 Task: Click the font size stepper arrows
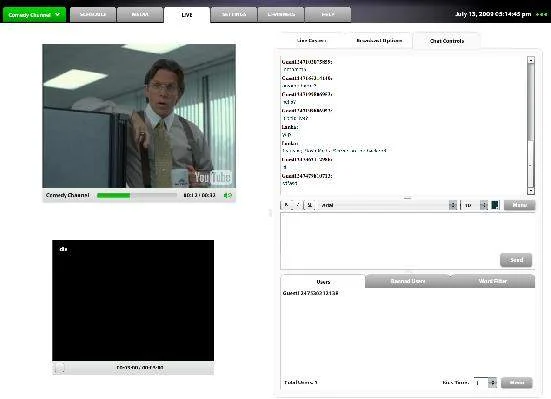click(484, 205)
